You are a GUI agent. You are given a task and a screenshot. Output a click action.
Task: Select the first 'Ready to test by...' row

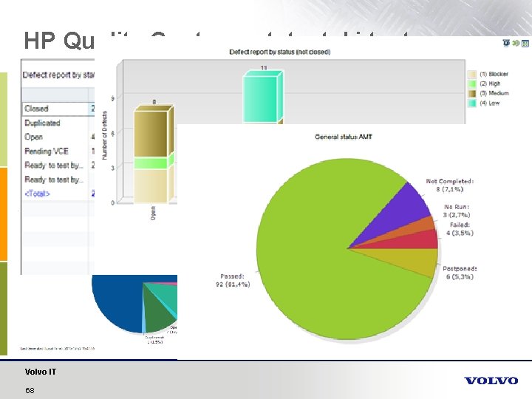[x=58, y=166]
